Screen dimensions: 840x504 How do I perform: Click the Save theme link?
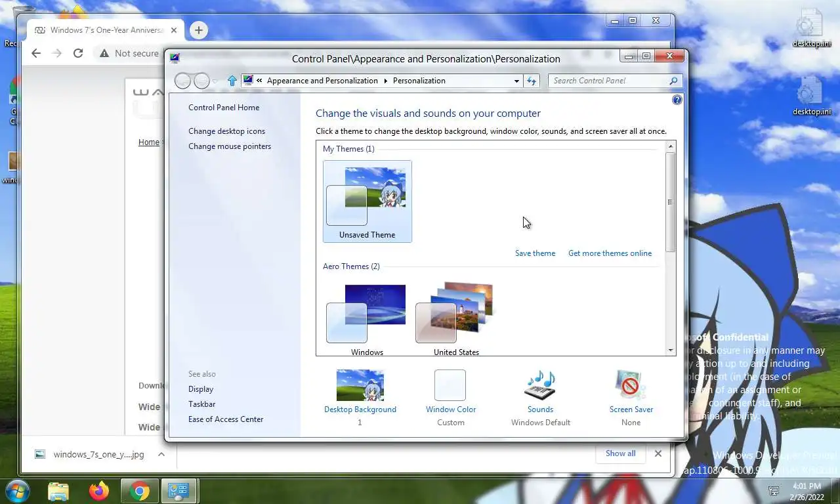click(x=535, y=253)
